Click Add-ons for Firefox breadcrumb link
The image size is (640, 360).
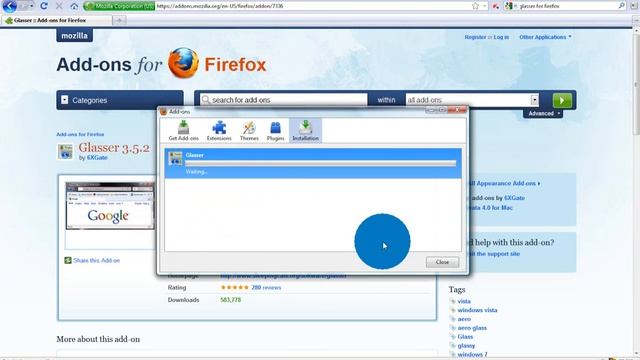[80, 134]
